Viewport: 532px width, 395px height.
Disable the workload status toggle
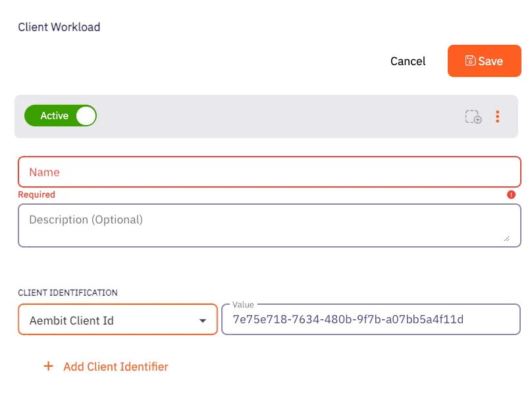[61, 116]
